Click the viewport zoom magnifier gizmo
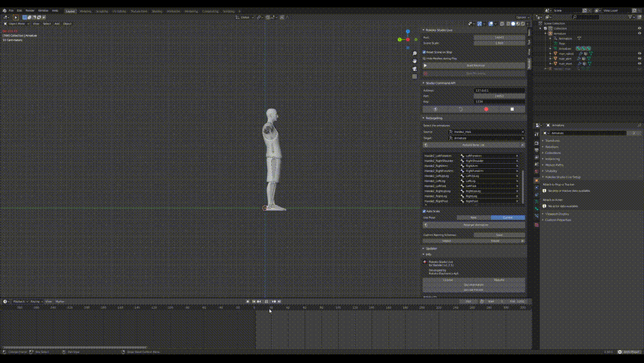This screenshot has width=644, height=363. pyautogui.click(x=414, y=54)
